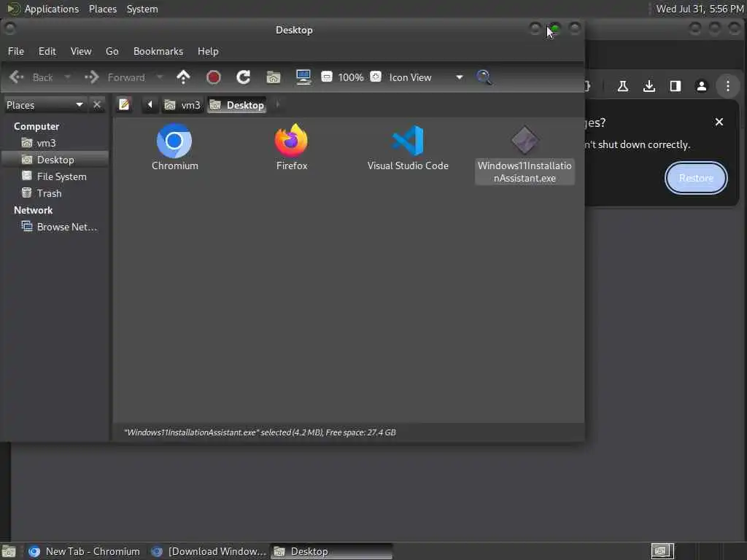This screenshot has height=560, width=747.
Task: Click the clock in the top panel
Action: [x=700, y=9]
